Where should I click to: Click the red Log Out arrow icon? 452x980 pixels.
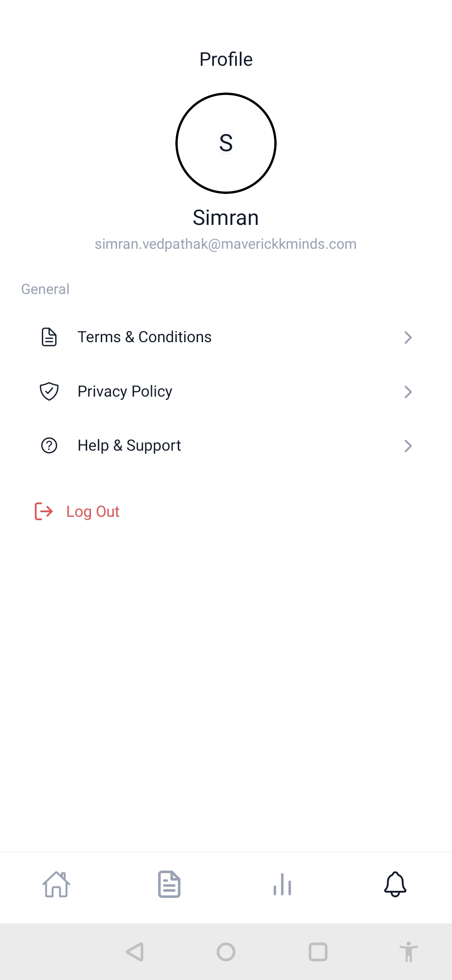tap(44, 511)
